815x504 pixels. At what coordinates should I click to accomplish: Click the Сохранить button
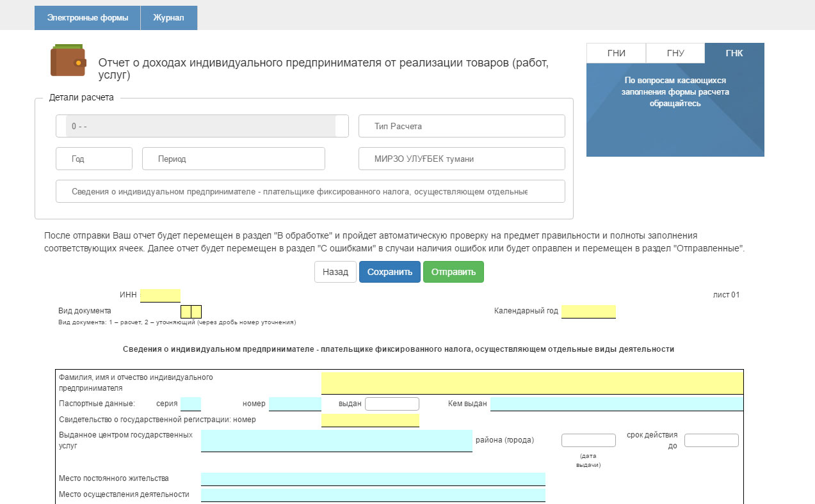(389, 272)
